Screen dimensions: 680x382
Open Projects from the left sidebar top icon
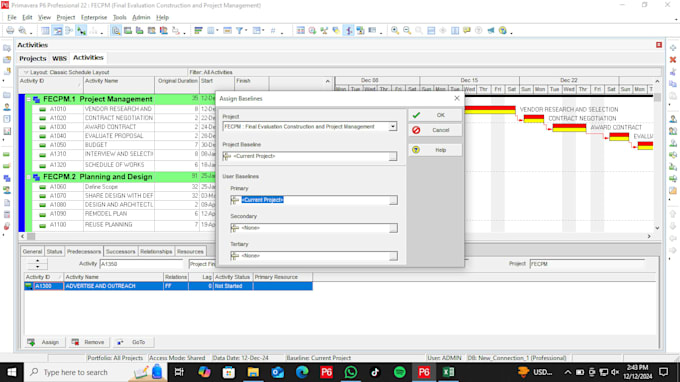tap(7, 48)
